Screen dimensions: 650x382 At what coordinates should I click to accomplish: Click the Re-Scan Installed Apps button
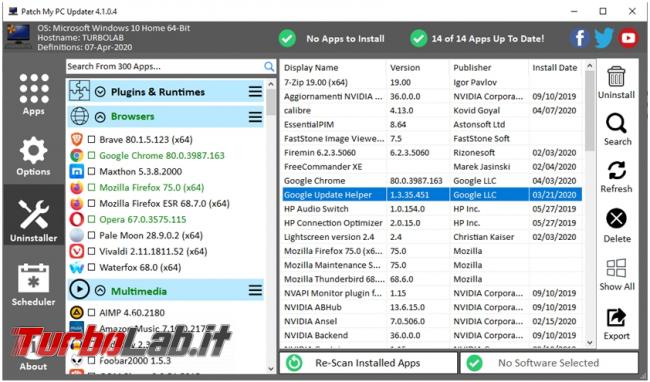pos(369,363)
